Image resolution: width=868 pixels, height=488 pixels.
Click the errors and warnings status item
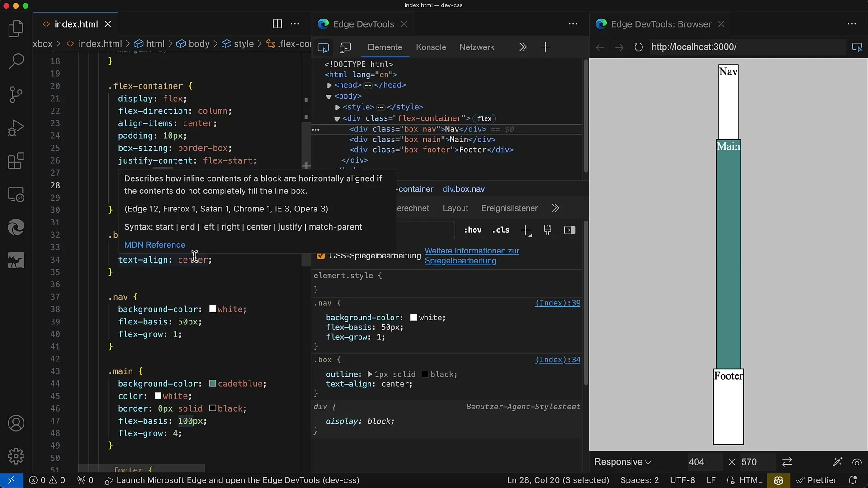point(47,480)
